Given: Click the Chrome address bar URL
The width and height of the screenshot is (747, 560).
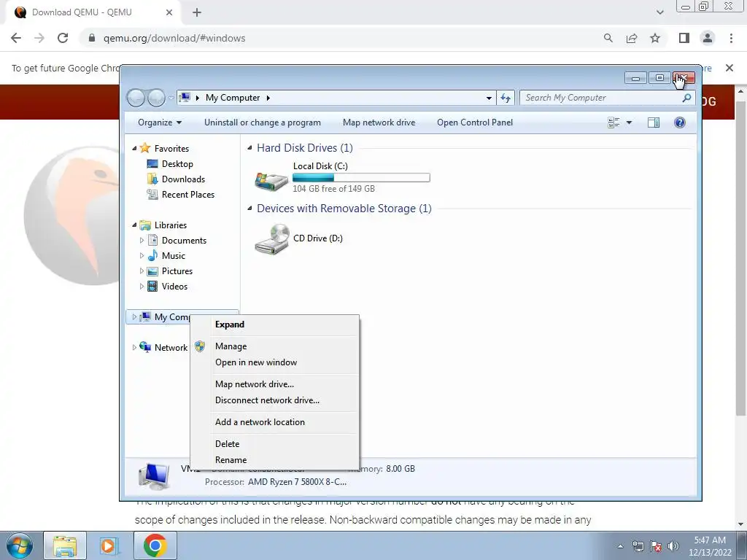Looking at the screenshot, I should click(x=174, y=38).
